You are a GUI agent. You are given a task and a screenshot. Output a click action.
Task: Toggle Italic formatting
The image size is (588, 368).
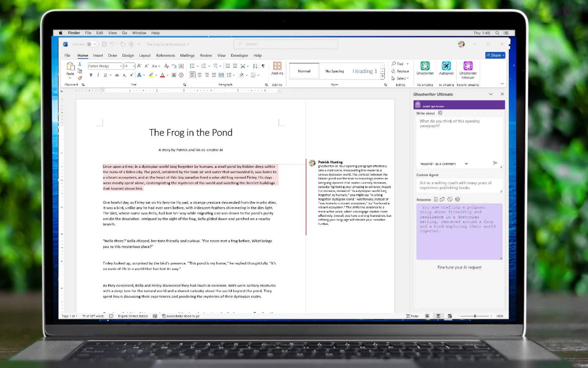[98, 75]
